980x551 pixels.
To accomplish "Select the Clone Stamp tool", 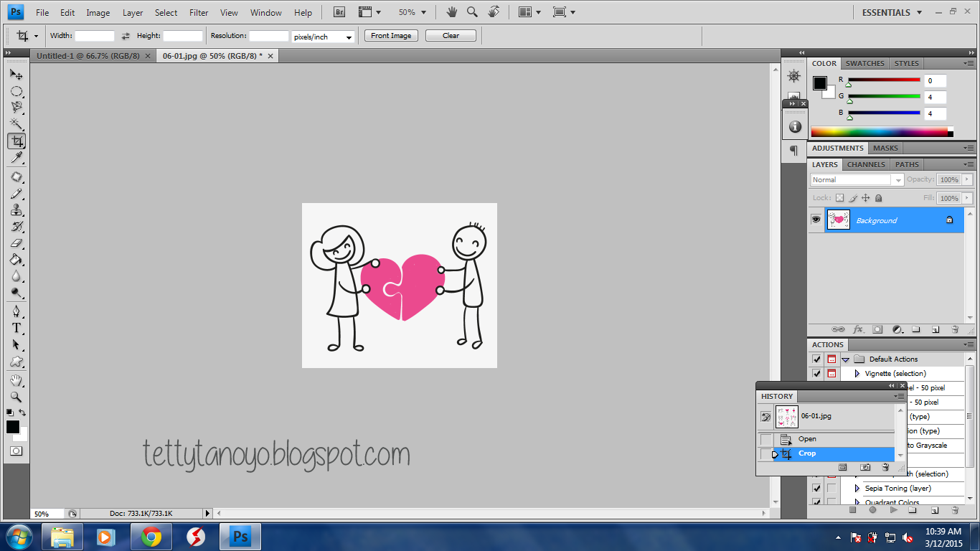I will [16, 210].
